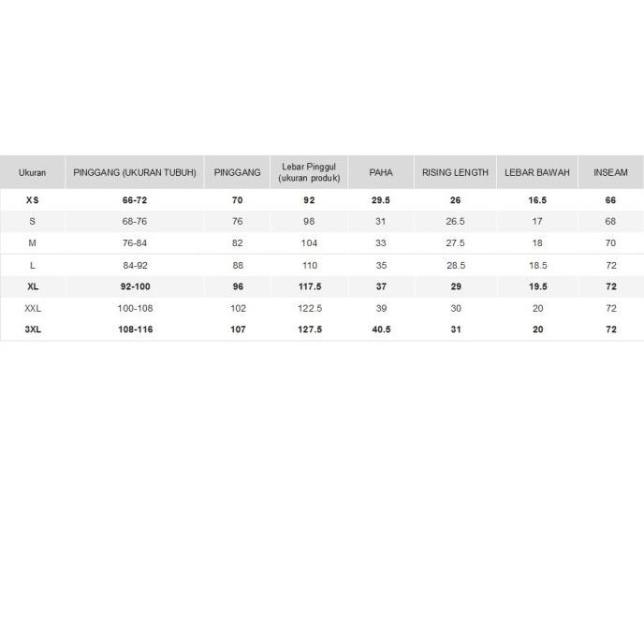
Task: Click the 108-116 body waist cell
Action: click(135, 329)
